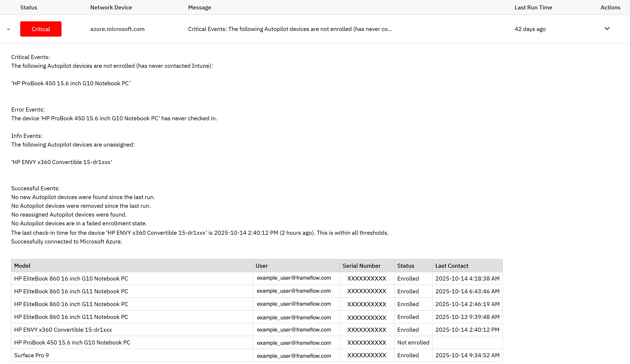This screenshot has width=630, height=364.
Task: Click the truncated Critical Events message text
Action: [290, 29]
